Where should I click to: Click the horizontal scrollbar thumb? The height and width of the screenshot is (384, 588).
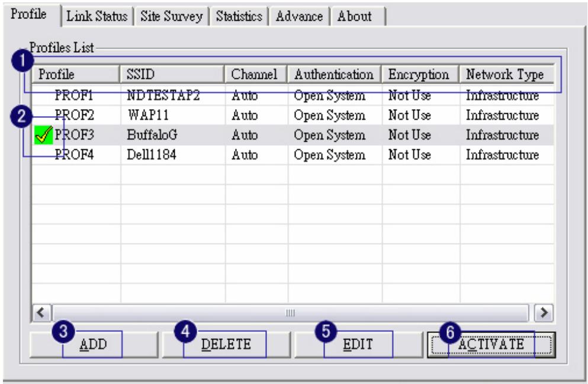point(291,313)
